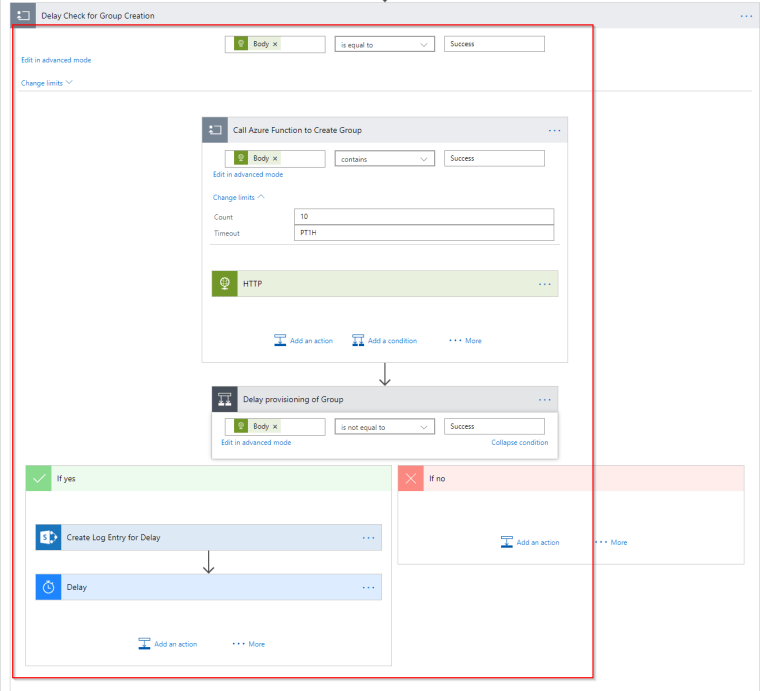Select the HTTP action card title
The image size is (760, 691).
[x=253, y=284]
